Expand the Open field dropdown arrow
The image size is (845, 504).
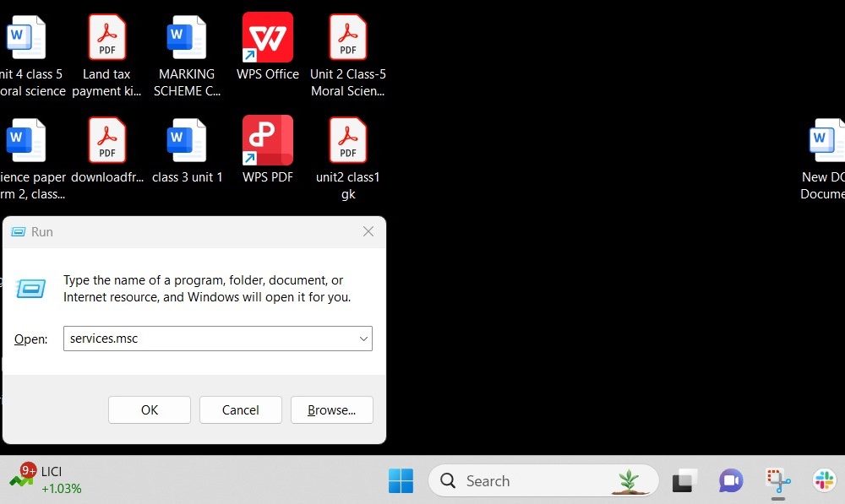coord(363,339)
